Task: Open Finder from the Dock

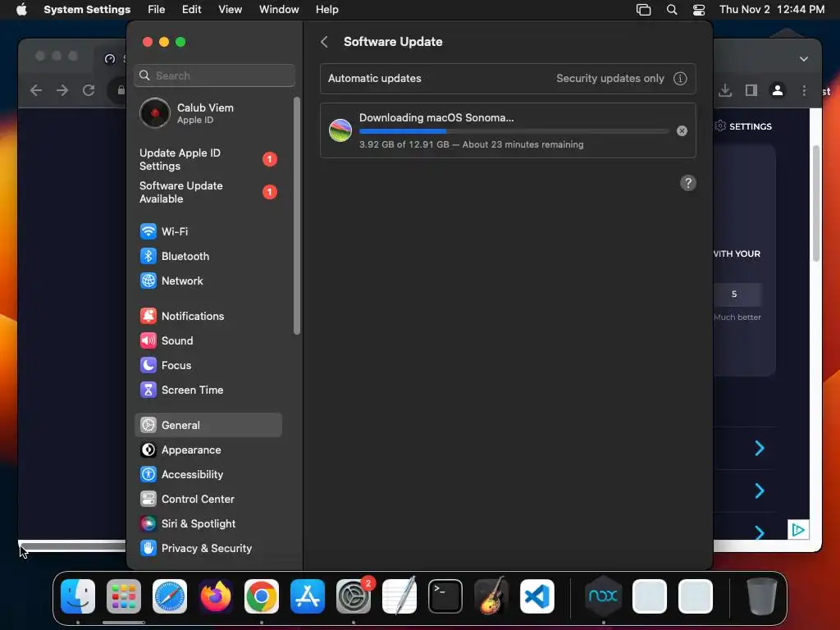Action: [78, 596]
